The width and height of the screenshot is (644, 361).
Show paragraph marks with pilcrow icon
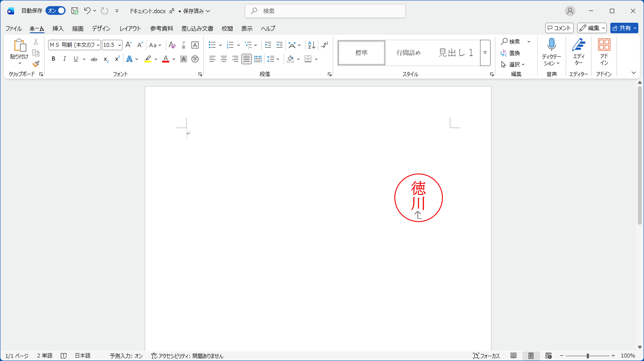coord(324,45)
